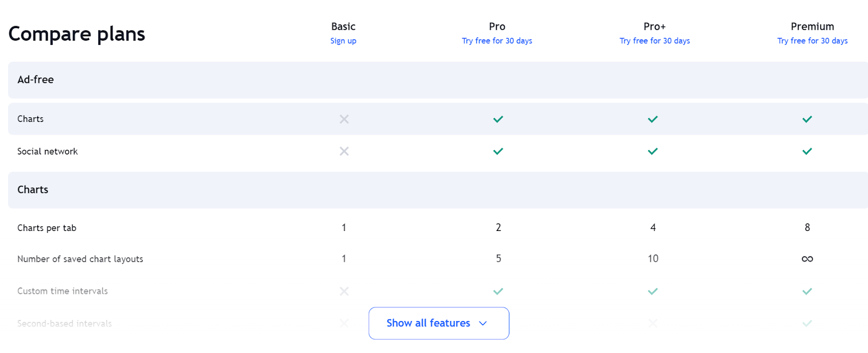
Task: Click the Pro checkmark for ad-free Charts
Action: (498, 119)
